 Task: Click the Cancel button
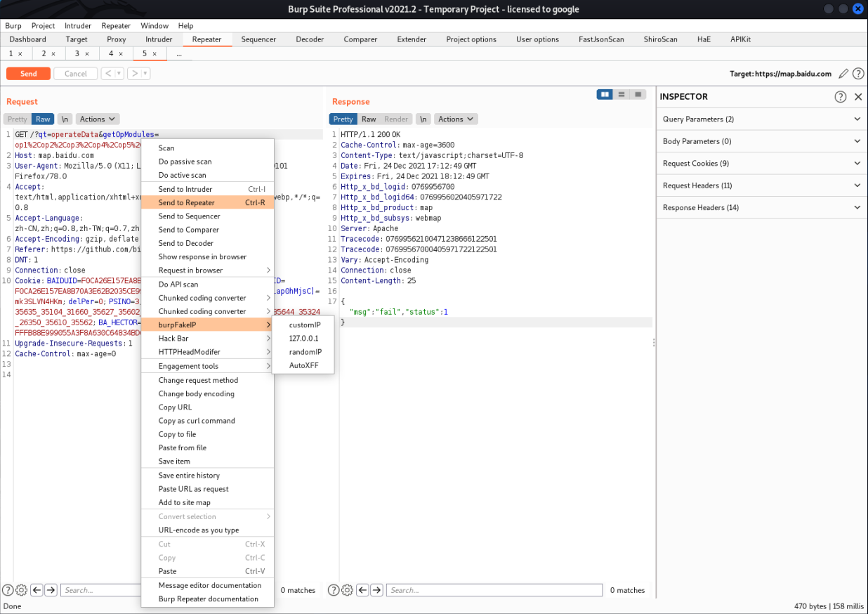coord(76,74)
